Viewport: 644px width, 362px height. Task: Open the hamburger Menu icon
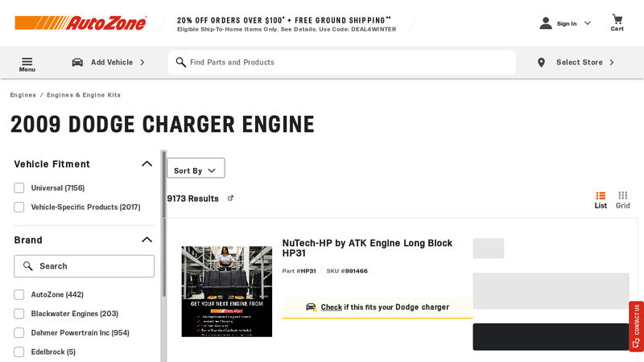(x=27, y=62)
